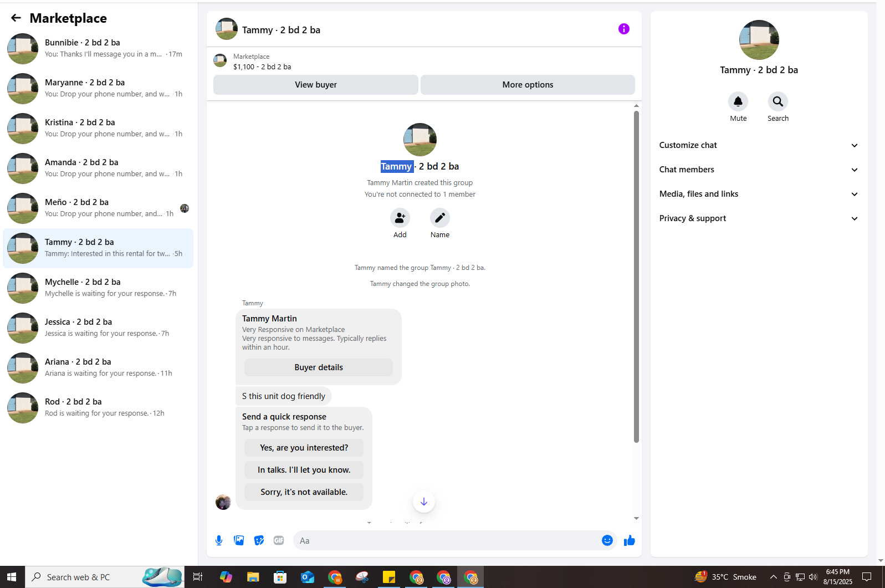Send a thumbs-up like

(630, 540)
